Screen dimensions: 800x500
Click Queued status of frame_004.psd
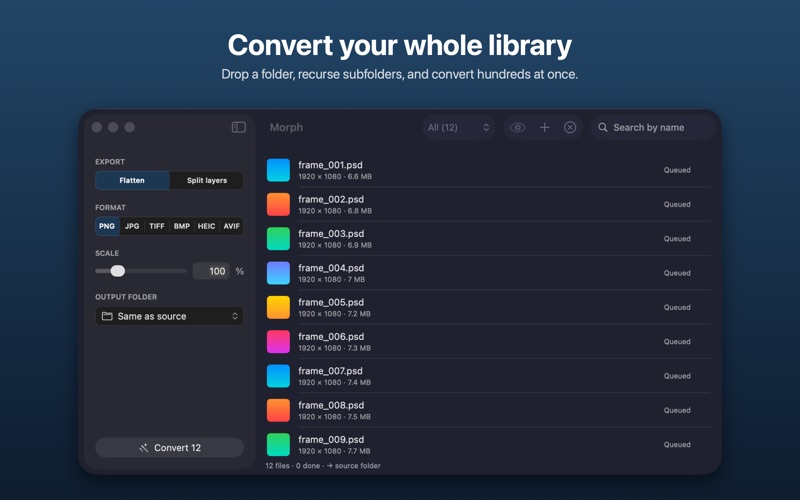coord(677,273)
